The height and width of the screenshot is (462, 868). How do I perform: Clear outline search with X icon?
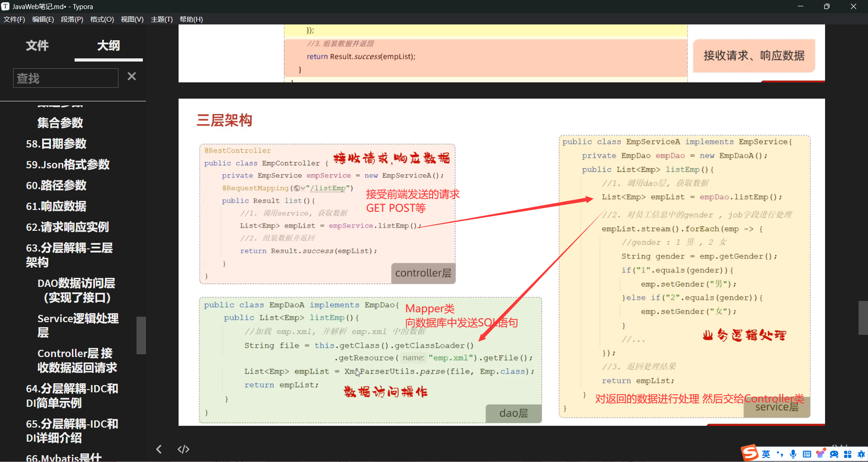click(132, 76)
